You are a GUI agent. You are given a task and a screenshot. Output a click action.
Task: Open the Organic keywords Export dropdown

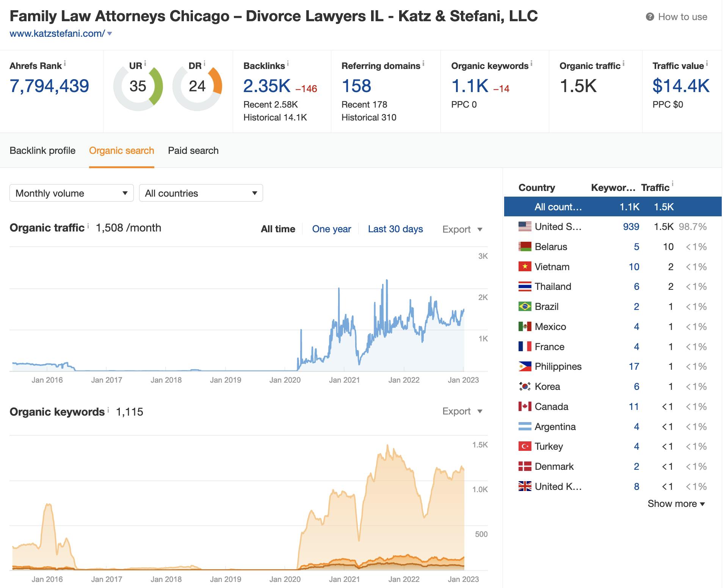pos(462,411)
